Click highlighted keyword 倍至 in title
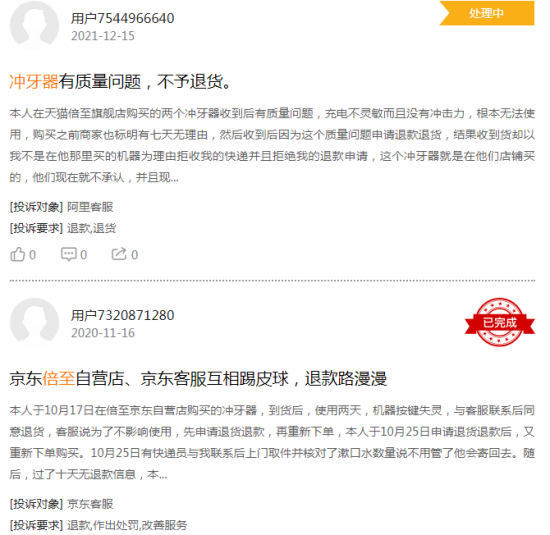The height and width of the screenshot is (535, 550). [59, 379]
